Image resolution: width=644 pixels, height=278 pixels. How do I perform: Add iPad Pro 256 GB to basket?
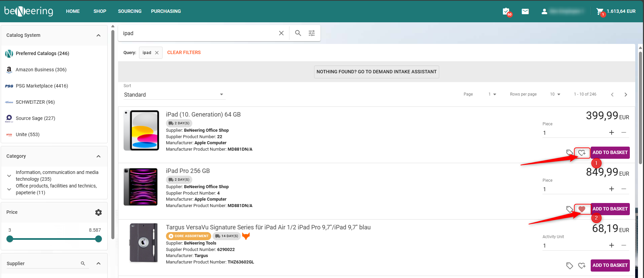(x=610, y=209)
